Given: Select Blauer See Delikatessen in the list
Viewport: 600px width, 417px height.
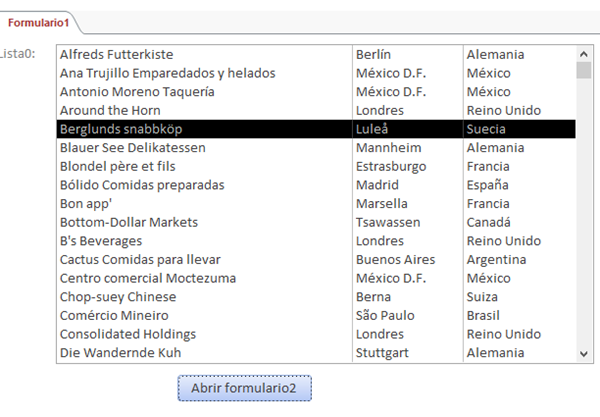Looking at the screenshot, I should (133, 147).
